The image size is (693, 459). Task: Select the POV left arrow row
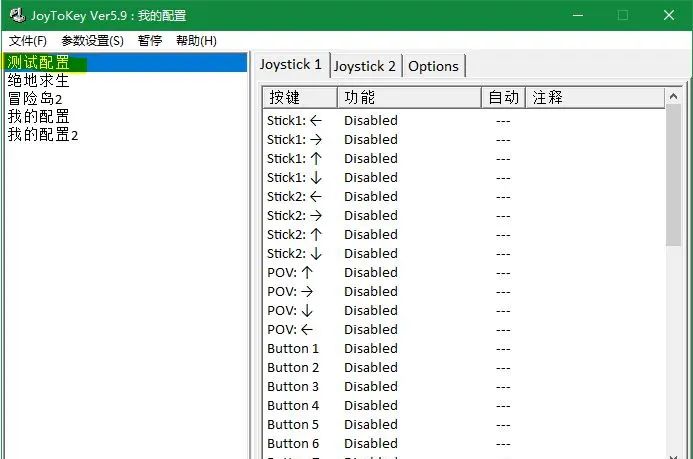click(464, 330)
